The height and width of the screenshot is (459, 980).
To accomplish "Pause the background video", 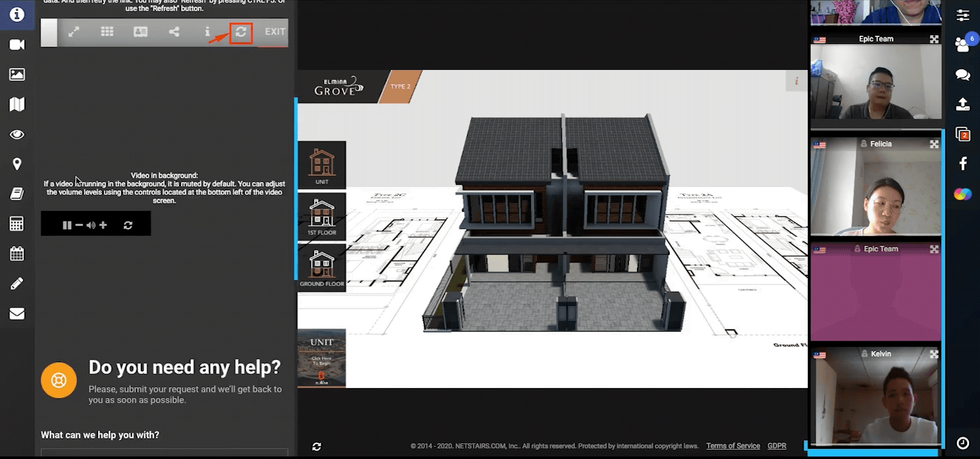I will (x=67, y=225).
